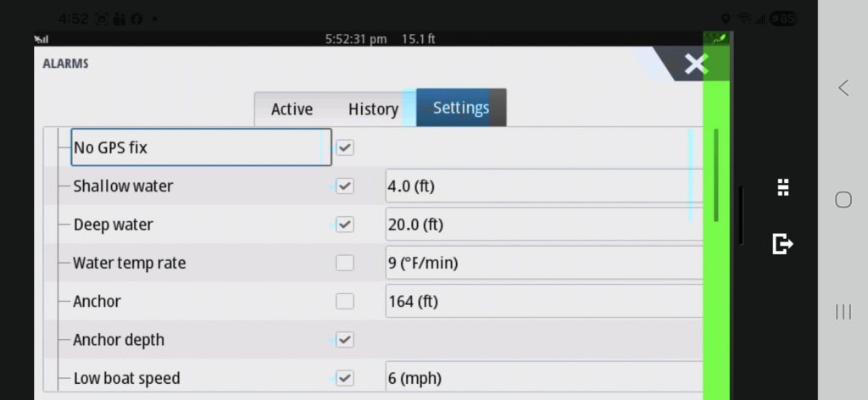
Task: Open the six-dot grid menu icon
Action: tap(783, 187)
